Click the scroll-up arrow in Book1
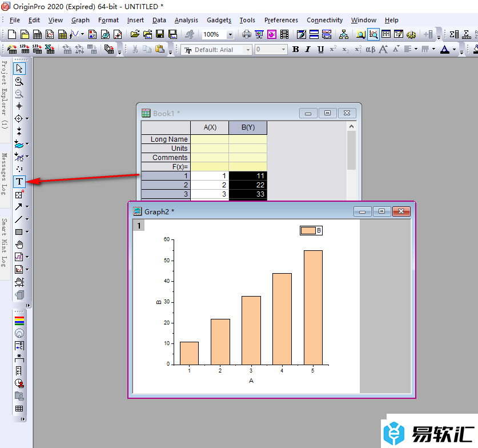 [351, 126]
